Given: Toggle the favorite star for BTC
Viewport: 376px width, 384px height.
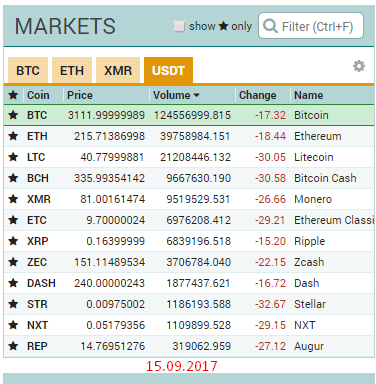Looking at the screenshot, I should (13, 115).
